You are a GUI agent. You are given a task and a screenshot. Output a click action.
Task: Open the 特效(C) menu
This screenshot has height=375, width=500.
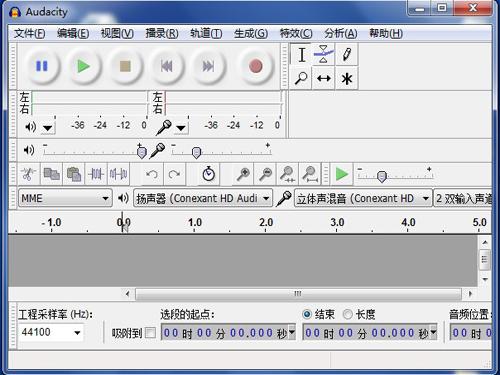[296, 33]
